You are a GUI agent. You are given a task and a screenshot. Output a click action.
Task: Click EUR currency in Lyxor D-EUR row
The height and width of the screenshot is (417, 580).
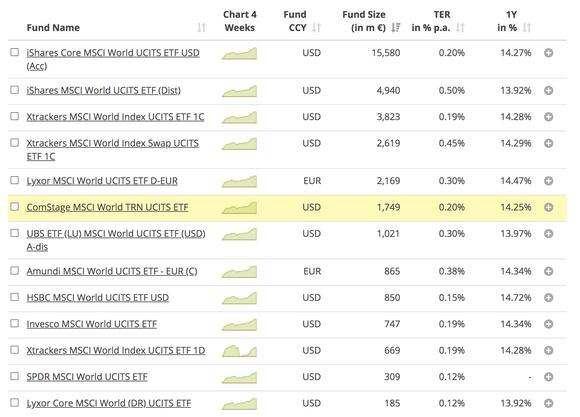[312, 181]
